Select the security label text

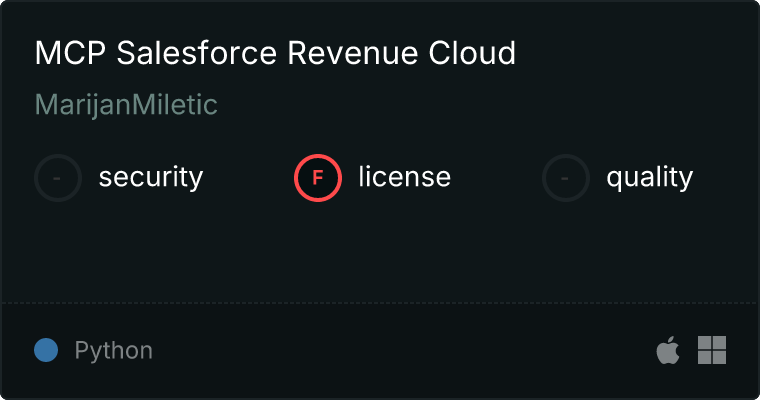150,178
